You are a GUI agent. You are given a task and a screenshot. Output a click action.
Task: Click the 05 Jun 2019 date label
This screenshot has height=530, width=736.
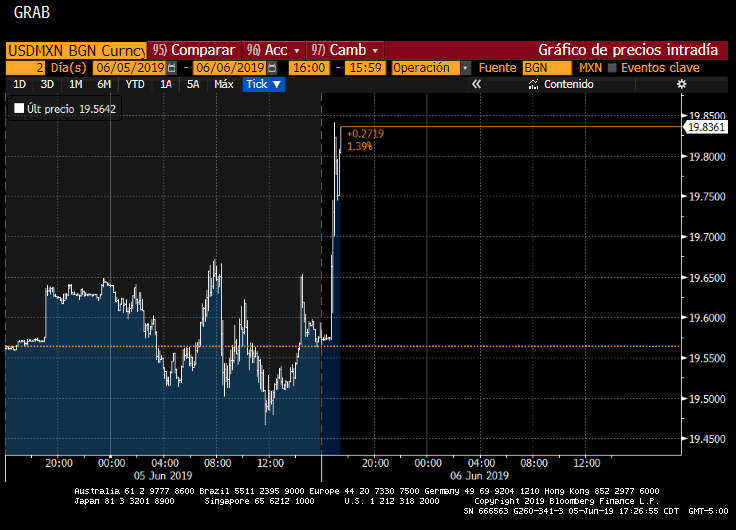pos(163,476)
